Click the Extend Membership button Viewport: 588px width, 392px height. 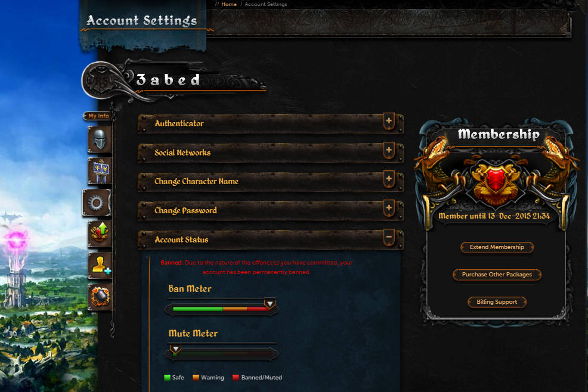497,247
